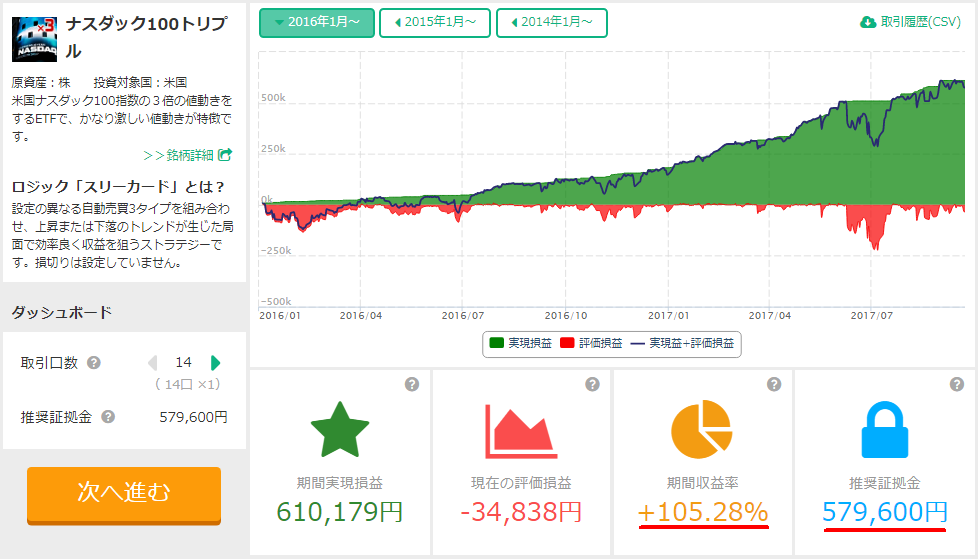Click the ナスダック100トリプル thumbnail image
The height and width of the screenshot is (559, 978).
coord(34,39)
